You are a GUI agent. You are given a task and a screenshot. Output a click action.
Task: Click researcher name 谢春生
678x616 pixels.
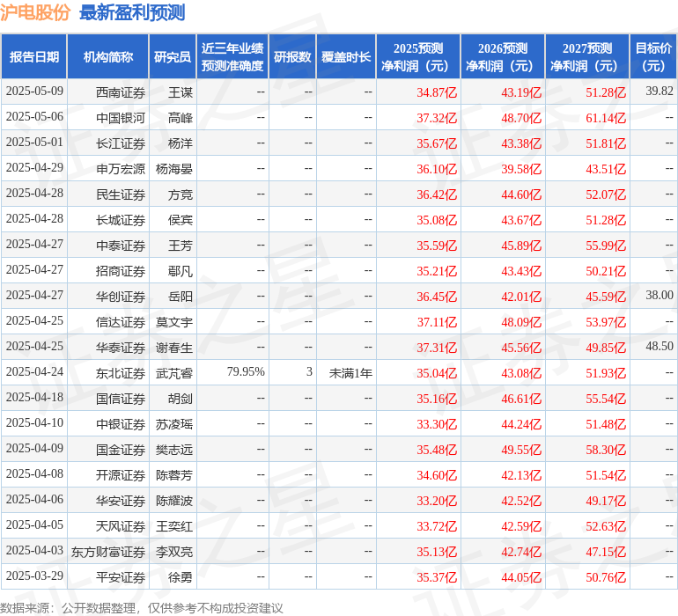point(174,348)
